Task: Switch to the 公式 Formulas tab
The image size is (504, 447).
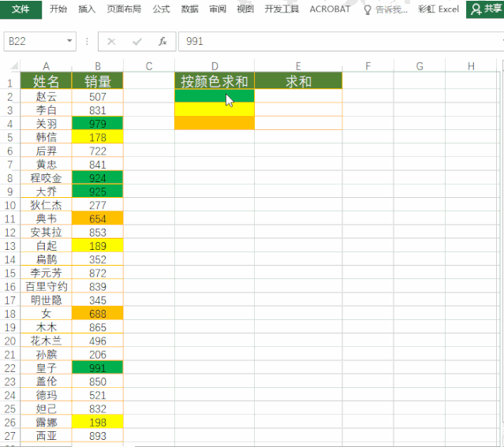Action: pyautogui.click(x=161, y=9)
